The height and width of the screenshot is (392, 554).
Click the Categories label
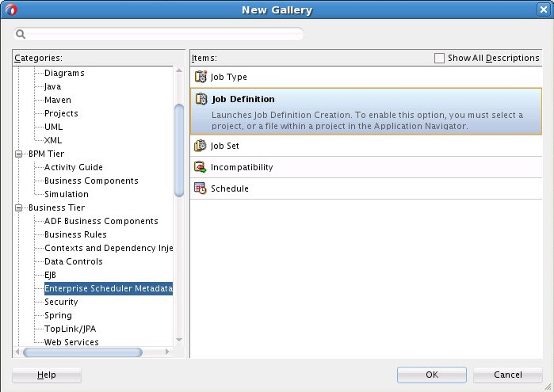pyautogui.click(x=38, y=58)
